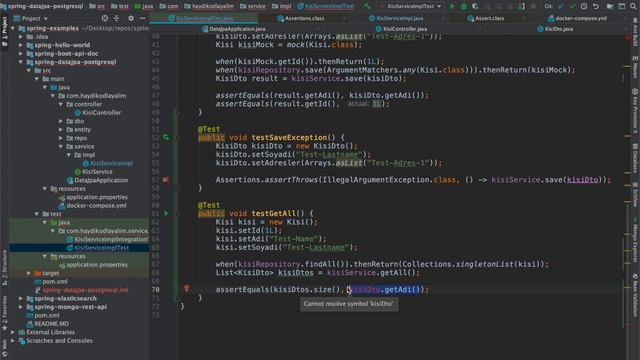The width and height of the screenshot is (640, 360).
Task: Expand the spring-elasticsearch module
Action: click(21, 298)
